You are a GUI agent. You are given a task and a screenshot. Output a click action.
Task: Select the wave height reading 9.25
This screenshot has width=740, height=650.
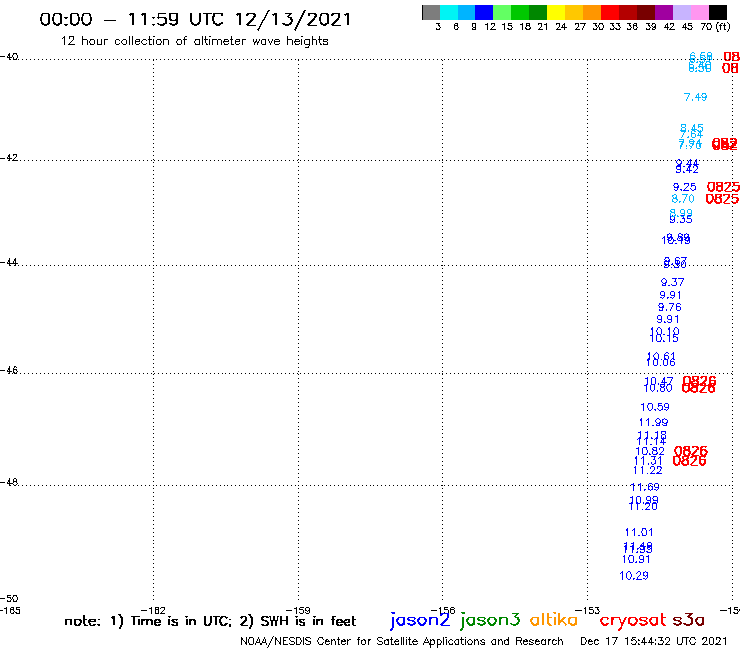tap(684, 187)
